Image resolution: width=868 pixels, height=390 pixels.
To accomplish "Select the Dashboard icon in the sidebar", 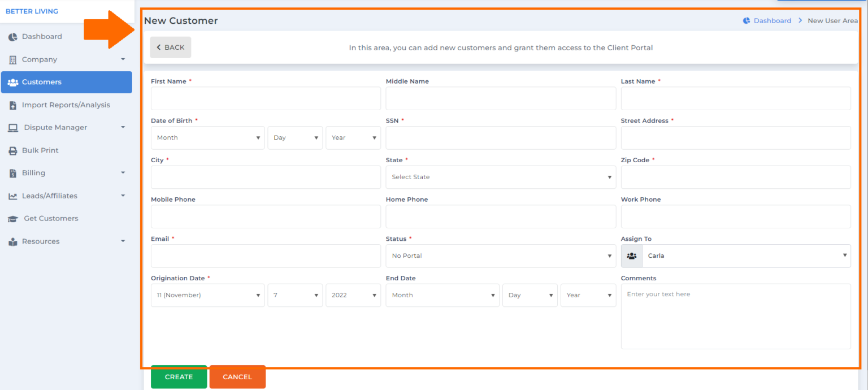I will tap(12, 36).
